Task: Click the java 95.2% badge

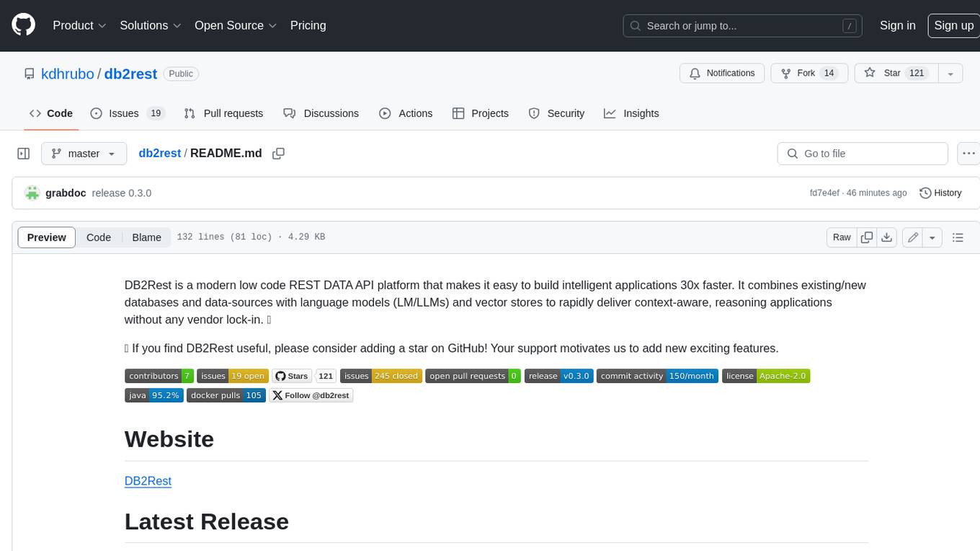Action: coord(153,395)
